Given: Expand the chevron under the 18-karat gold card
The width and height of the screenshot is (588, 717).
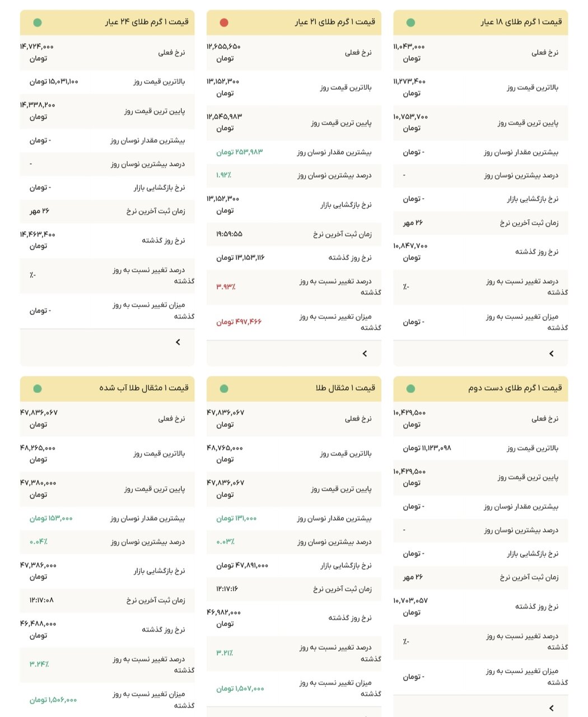Looking at the screenshot, I should point(551,353).
